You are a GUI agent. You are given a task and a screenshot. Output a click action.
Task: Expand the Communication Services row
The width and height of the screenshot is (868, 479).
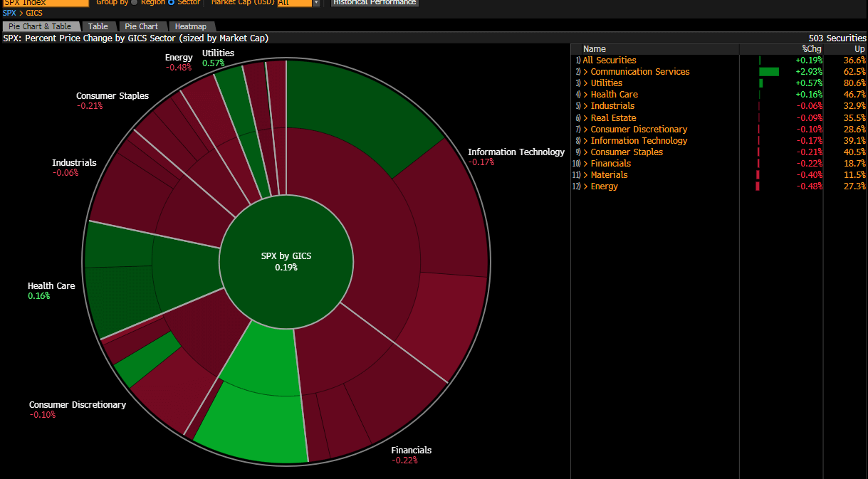tap(584, 71)
